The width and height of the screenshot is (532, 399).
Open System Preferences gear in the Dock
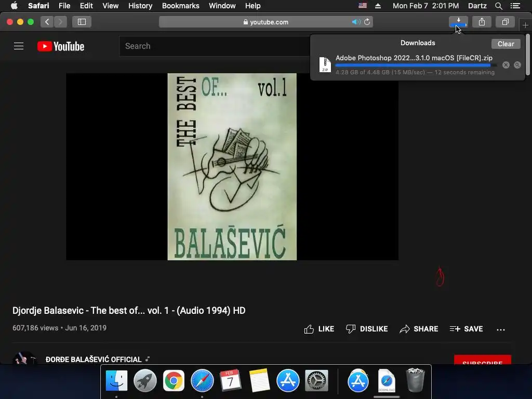[x=316, y=381]
